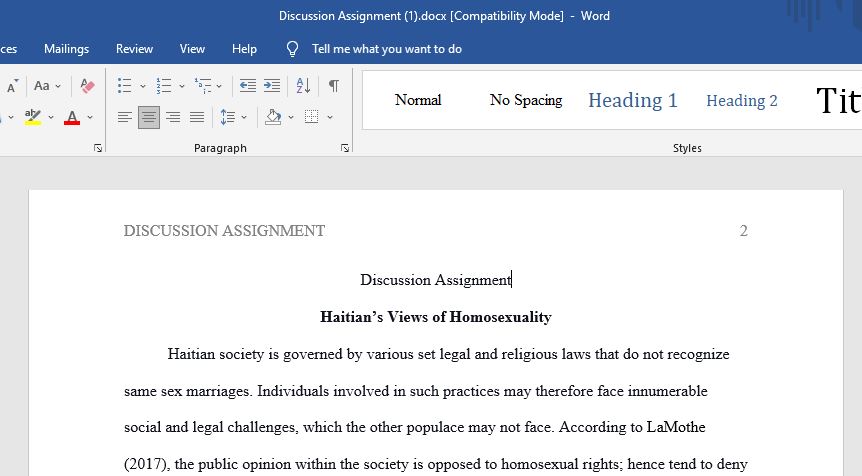Switch to the Review tab

pos(134,49)
